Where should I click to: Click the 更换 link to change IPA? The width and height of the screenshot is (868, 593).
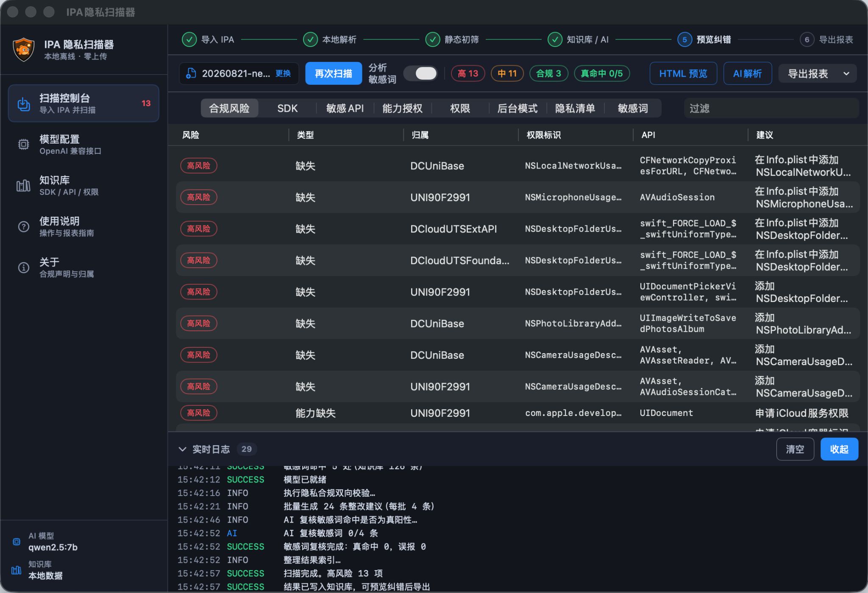[283, 73]
